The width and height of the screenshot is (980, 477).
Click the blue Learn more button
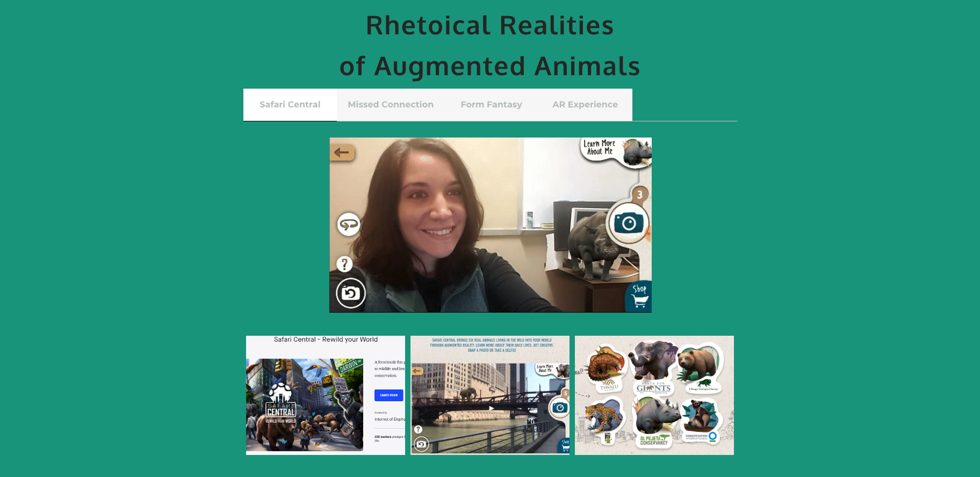388,395
